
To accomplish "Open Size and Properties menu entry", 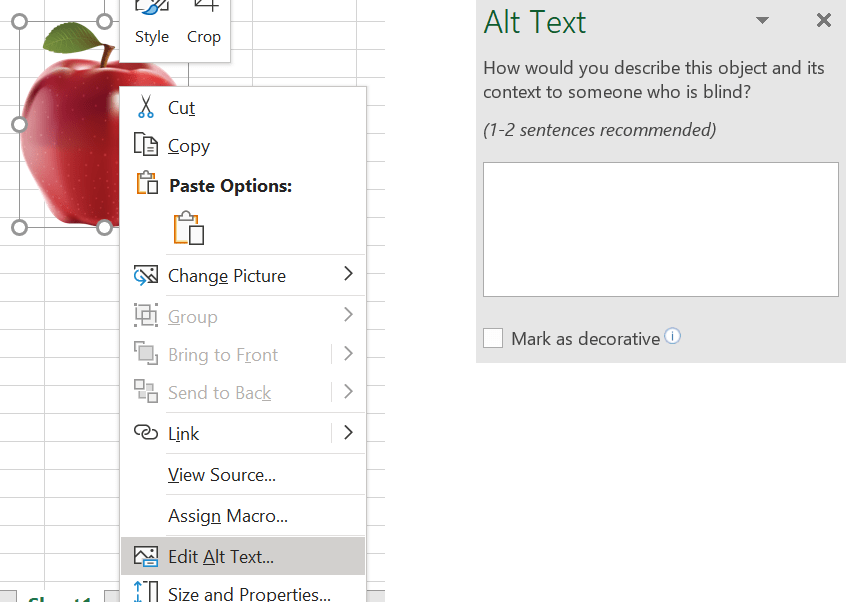I will pos(249,594).
